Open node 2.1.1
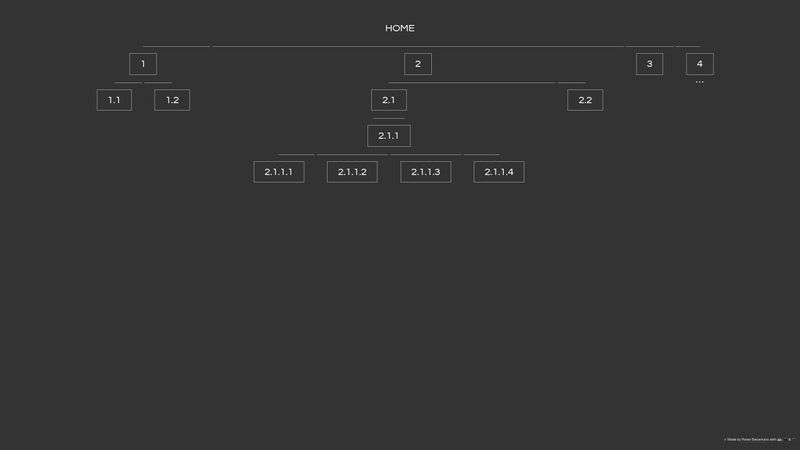Viewport: 800px width, 450px height. click(389, 136)
